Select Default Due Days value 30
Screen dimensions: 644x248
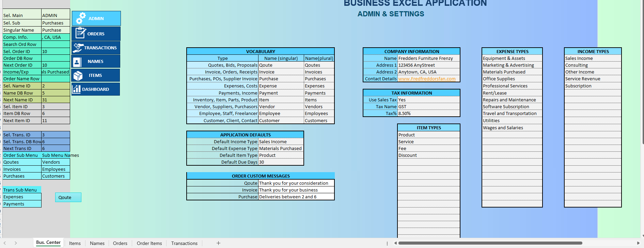(x=281, y=162)
